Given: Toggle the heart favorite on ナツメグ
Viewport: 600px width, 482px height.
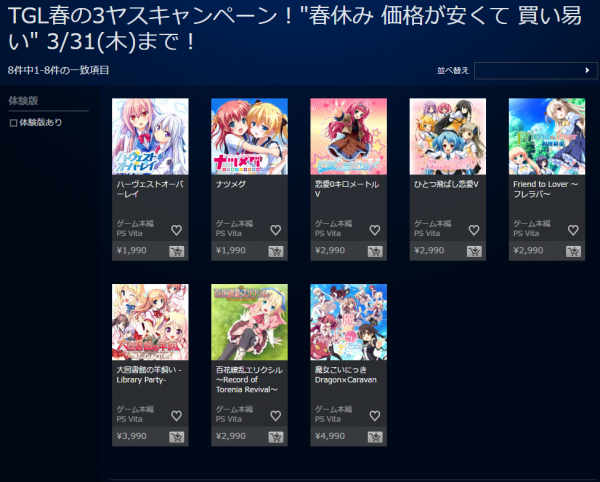Looking at the screenshot, I should pyautogui.click(x=276, y=230).
